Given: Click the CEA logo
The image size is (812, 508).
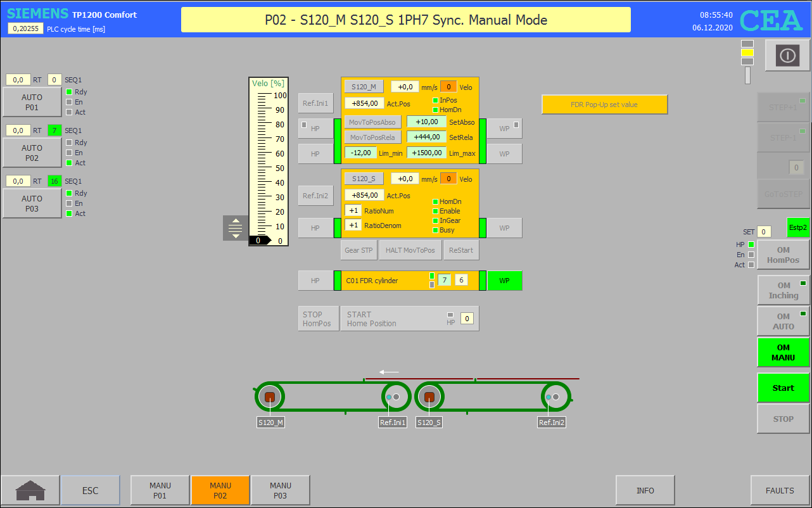Looking at the screenshot, I should point(771,20).
